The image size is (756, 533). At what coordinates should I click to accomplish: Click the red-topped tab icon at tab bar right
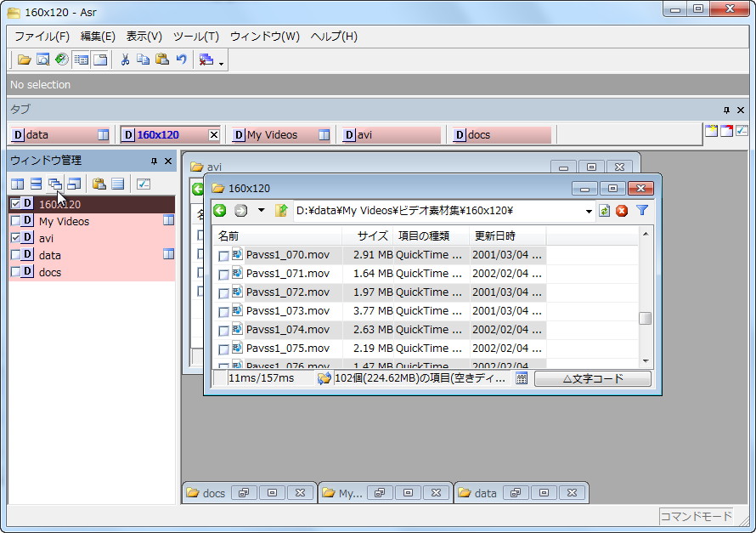[726, 130]
